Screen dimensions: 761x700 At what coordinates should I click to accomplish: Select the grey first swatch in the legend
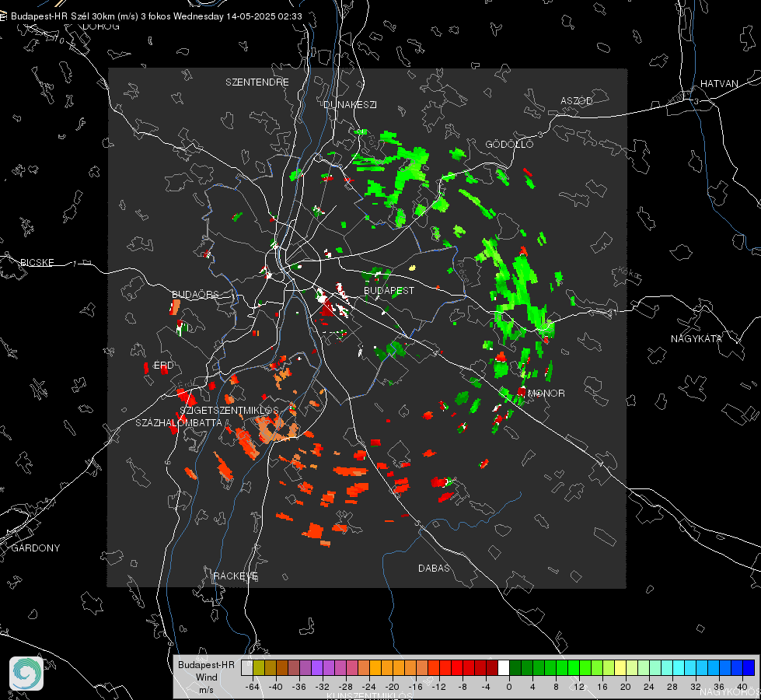[x=247, y=668]
